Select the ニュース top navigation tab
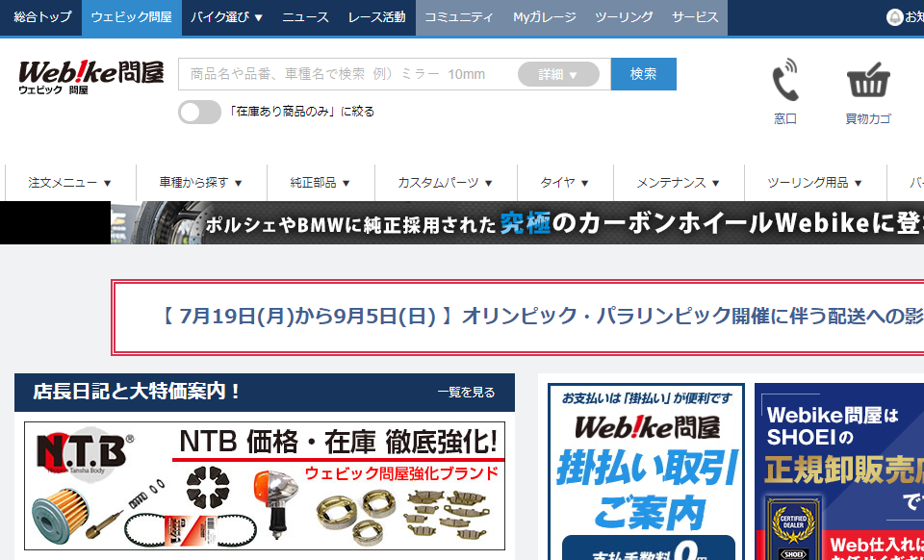The height and width of the screenshot is (560, 924). click(x=305, y=17)
